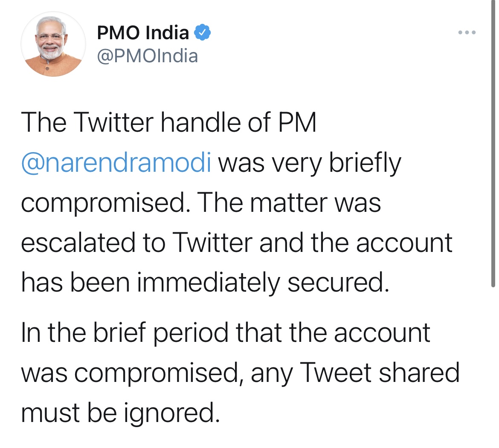499x448 pixels.
Task: Click the blue verified badge beside PMO India
Action: [x=203, y=33]
